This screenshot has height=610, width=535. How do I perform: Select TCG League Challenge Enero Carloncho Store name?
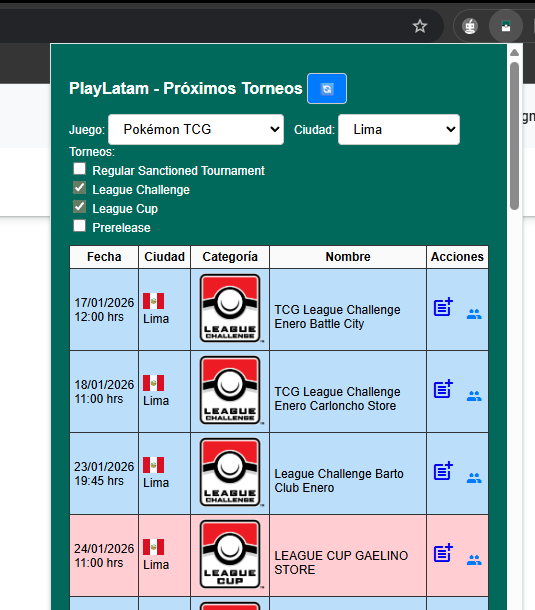pyautogui.click(x=337, y=399)
